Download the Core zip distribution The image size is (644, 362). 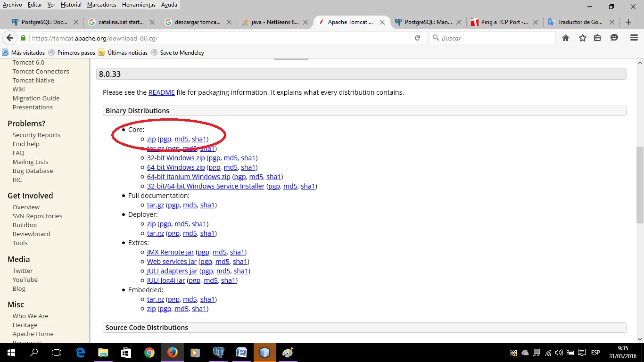pyautogui.click(x=151, y=139)
